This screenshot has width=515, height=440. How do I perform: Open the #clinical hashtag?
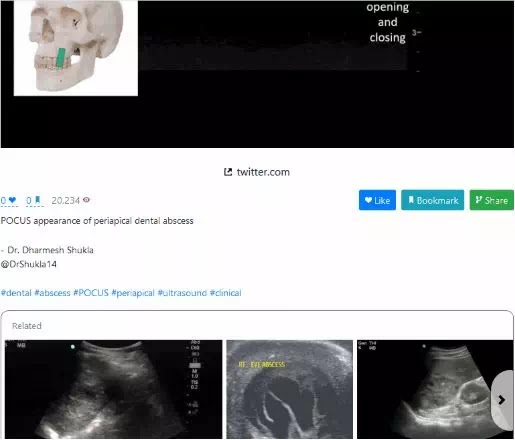225,293
